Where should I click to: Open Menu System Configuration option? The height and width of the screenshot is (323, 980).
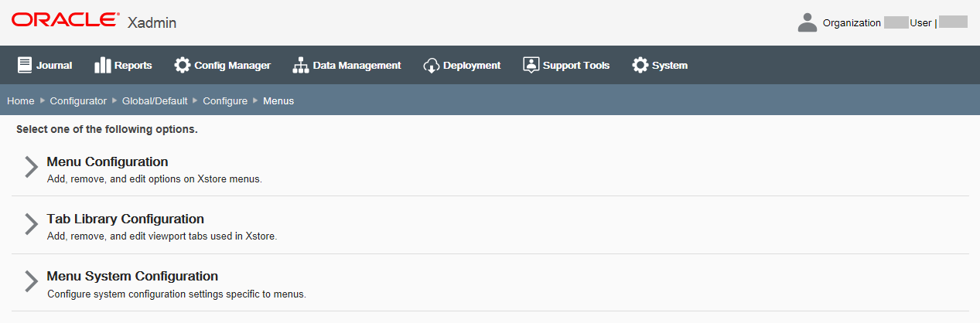132,277
